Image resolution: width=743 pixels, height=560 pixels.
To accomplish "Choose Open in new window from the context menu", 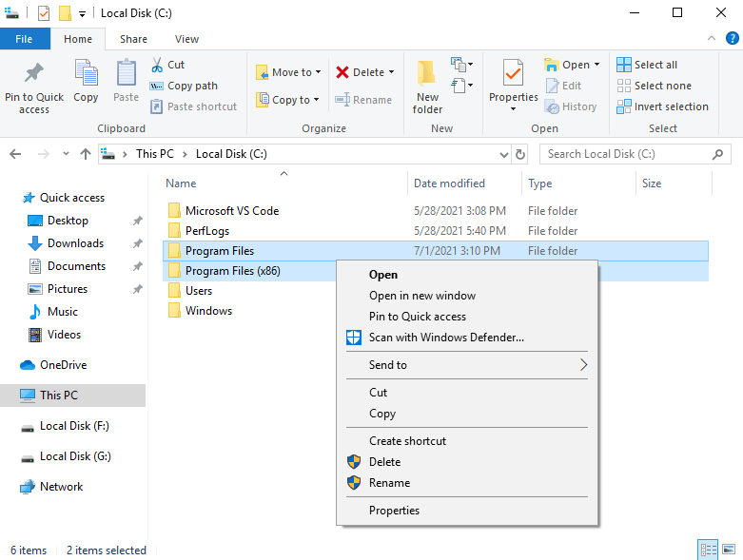I will tap(422, 296).
